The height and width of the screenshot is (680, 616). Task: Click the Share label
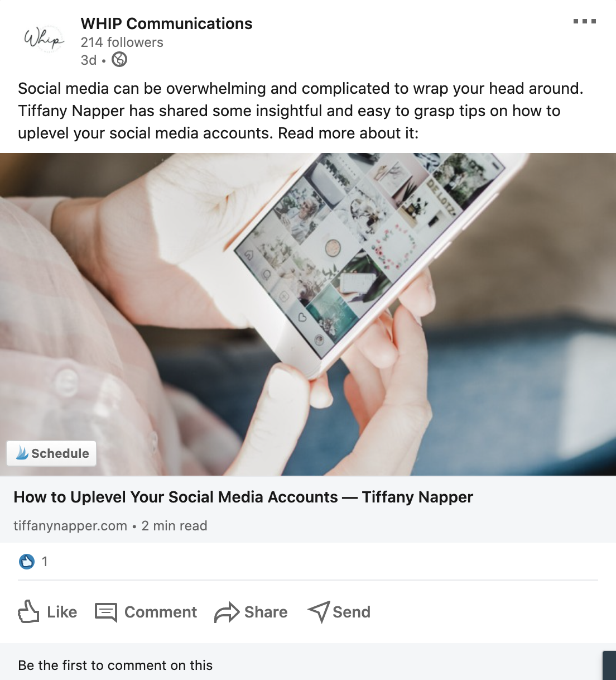tap(266, 612)
